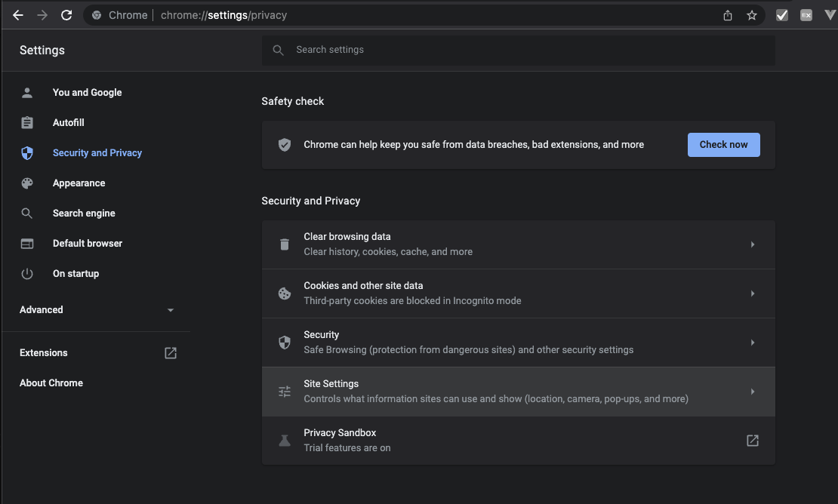
Task: Click the shield checkmark icon in Safety check
Action: [x=285, y=145]
